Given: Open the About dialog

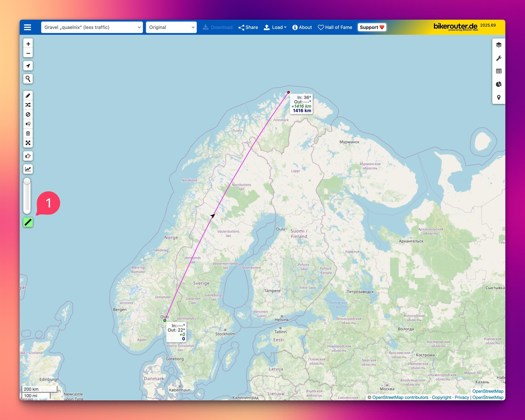Looking at the screenshot, I should pos(302,27).
